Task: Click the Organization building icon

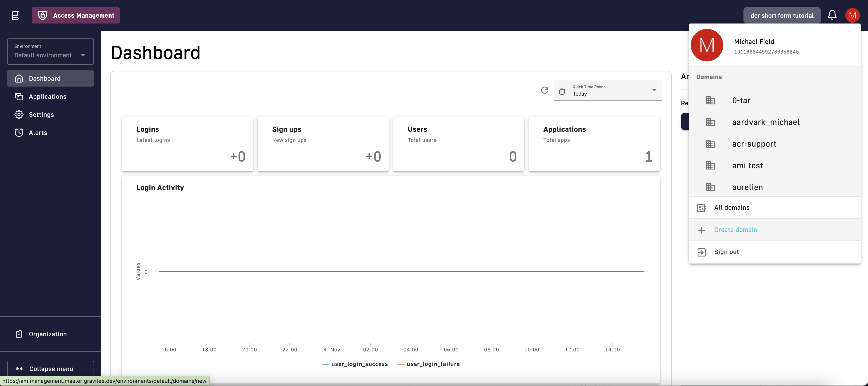Action: click(x=19, y=334)
